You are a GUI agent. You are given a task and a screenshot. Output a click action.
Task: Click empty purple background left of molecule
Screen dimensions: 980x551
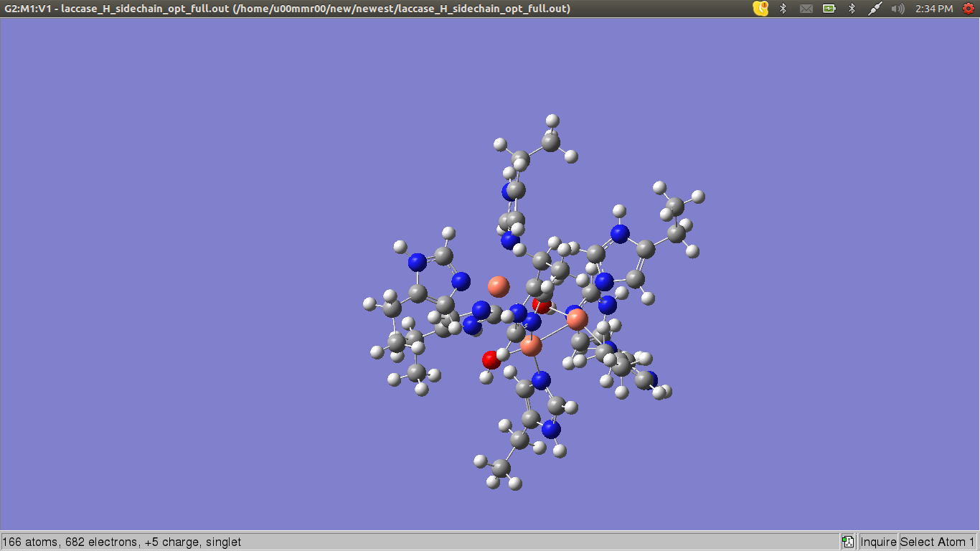point(179,287)
